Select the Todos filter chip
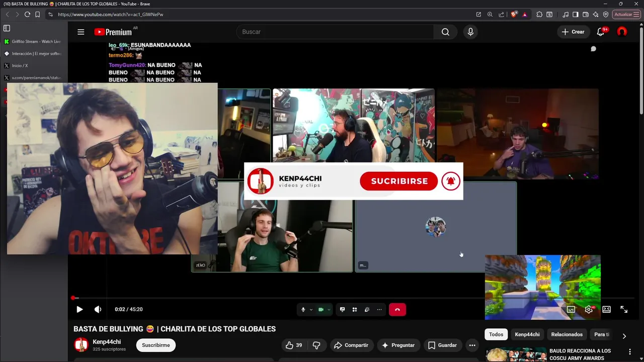The width and height of the screenshot is (644, 362). tap(496, 334)
